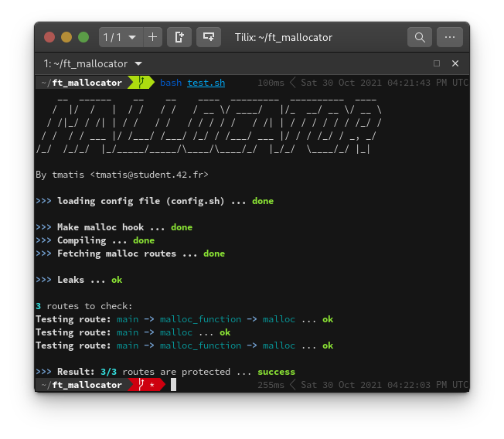Click the 'Make malloc hook' line

(x=114, y=227)
